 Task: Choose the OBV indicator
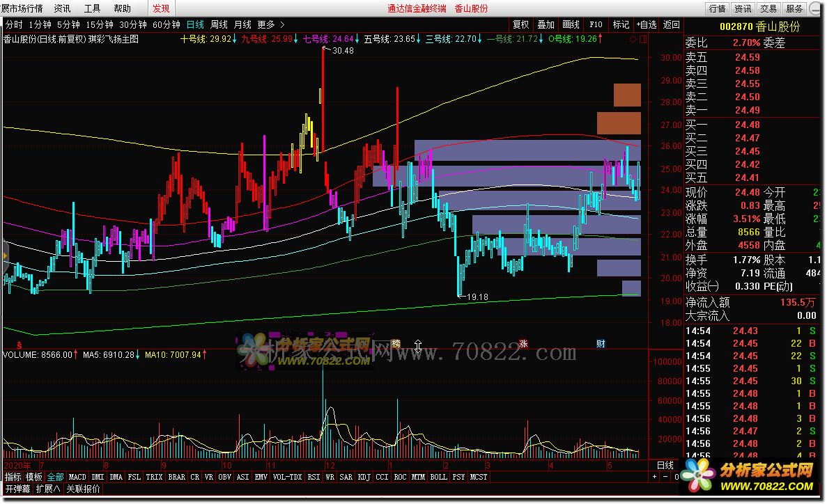pyautogui.click(x=224, y=477)
